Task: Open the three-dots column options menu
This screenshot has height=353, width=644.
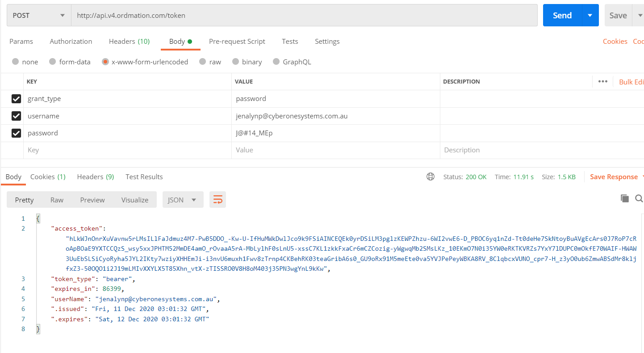Action: [x=602, y=82]
